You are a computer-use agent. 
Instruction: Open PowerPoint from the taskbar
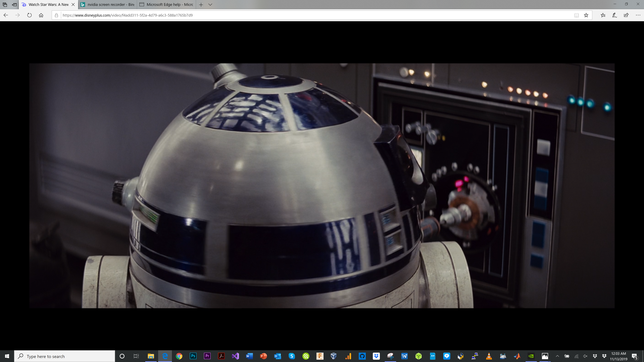pyautogui.click(x=263, y=356)
